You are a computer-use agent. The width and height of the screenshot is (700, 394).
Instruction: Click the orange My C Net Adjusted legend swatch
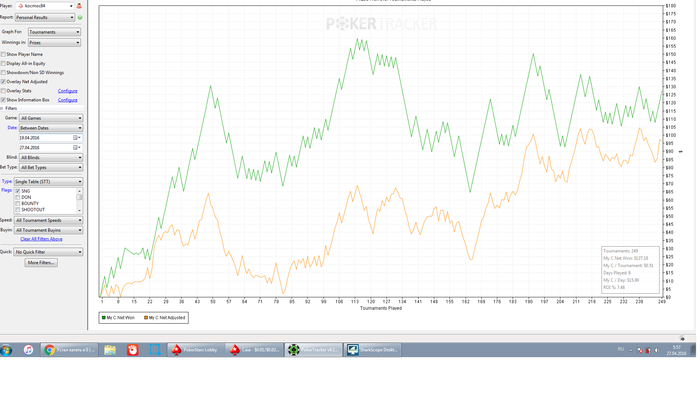point(146,318)
